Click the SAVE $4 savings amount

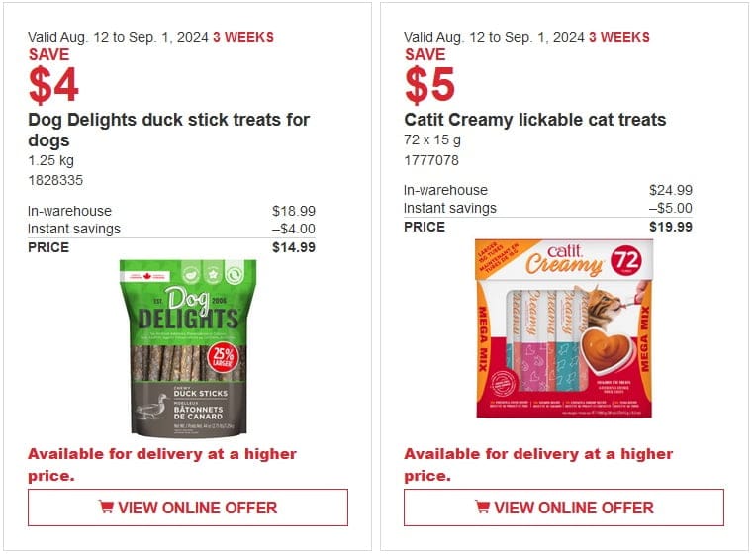click(53, 76)
